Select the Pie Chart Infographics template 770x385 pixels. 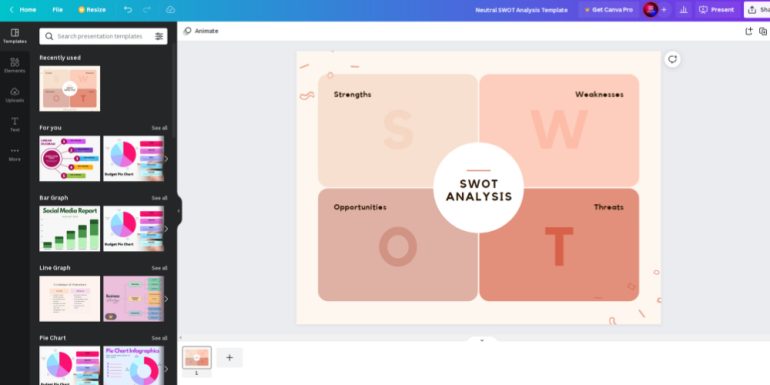click(133, 366)
